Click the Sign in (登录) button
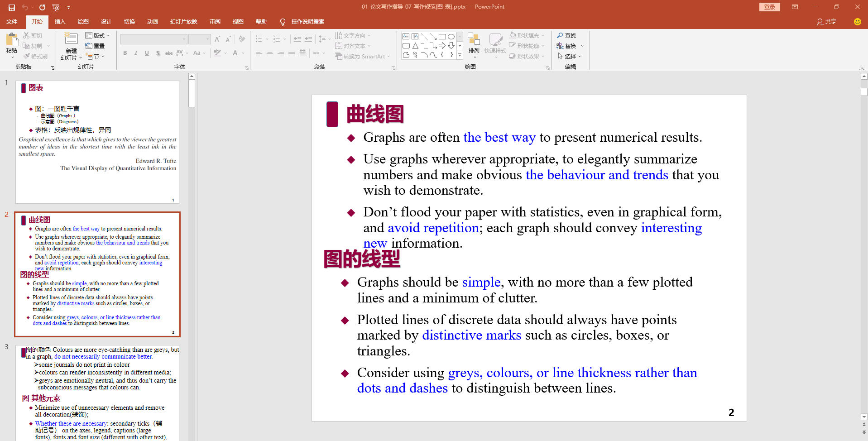Screen dimensions: 868x441 [x=769, y=7]
